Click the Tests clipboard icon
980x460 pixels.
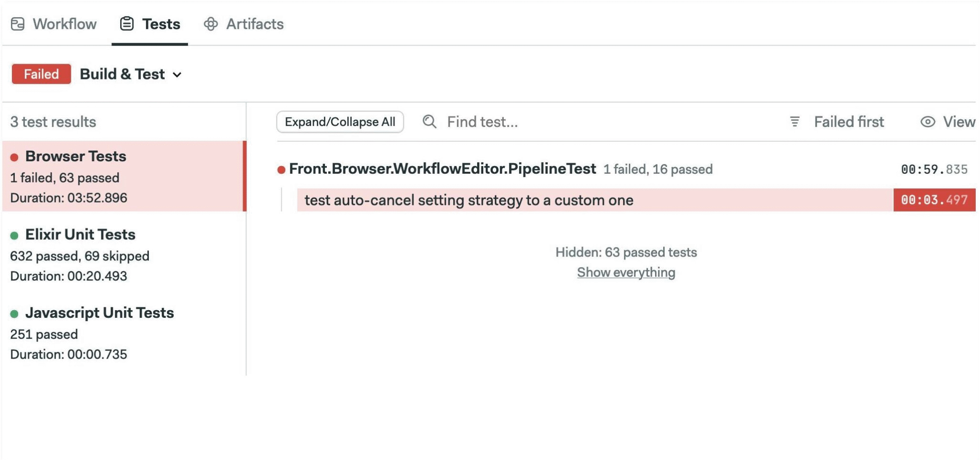coord(127,23)
